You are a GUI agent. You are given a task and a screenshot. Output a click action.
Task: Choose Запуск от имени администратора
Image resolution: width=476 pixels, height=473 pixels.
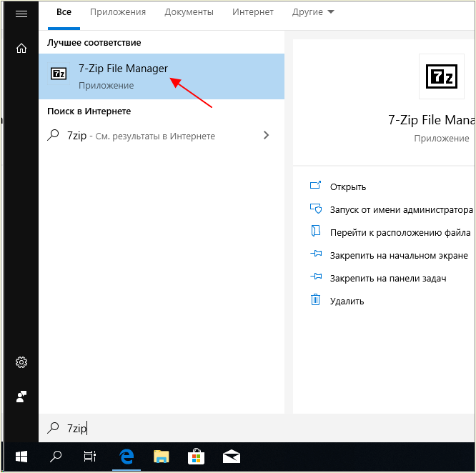[402, 209]
